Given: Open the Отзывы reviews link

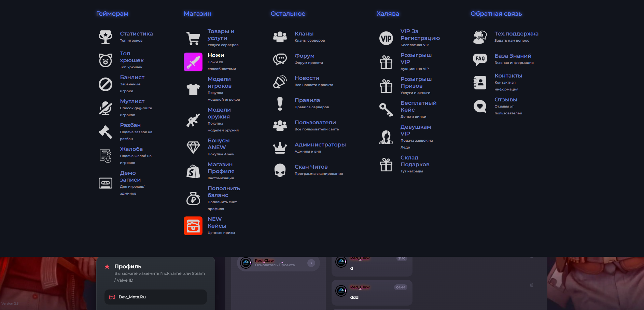Looking at the screenshot, I should tap(506, 99).
